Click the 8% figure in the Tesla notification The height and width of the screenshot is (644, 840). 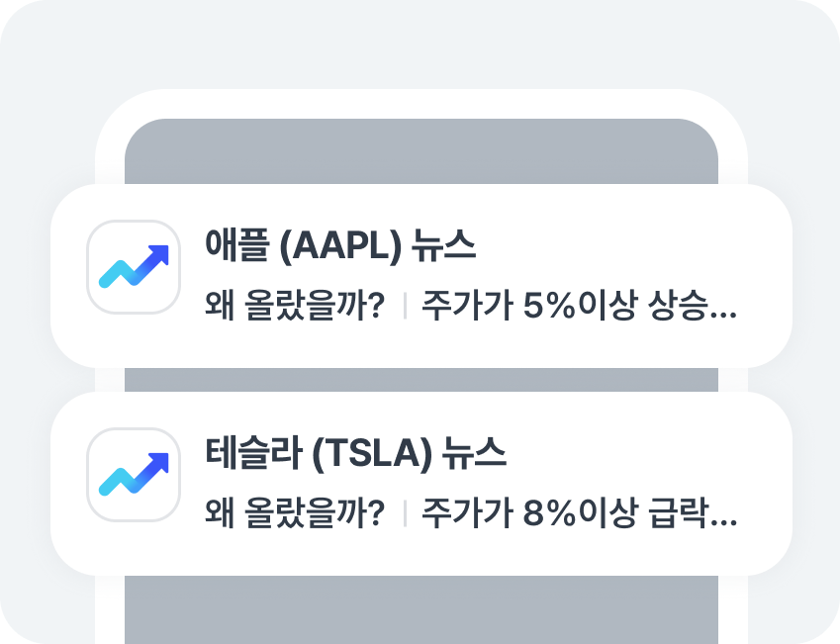[x=542, y=513]
